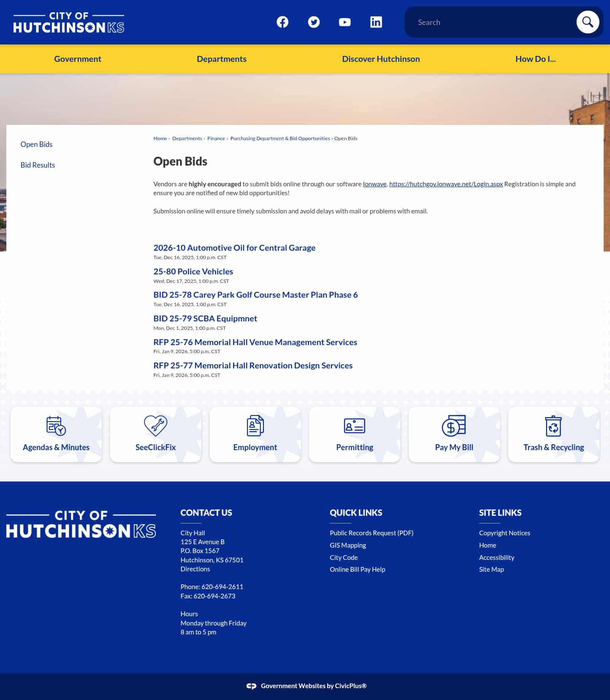The image size is (610, 700).
Task: Click the Agendas & Minutes label
Action: point(56,448)
